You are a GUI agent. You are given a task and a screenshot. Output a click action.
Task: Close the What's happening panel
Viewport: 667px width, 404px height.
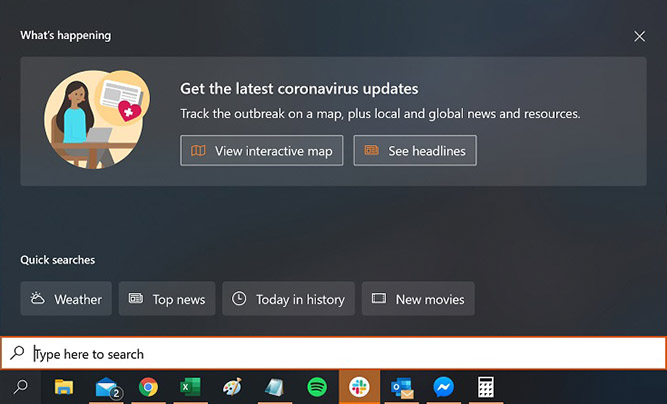(x=639, y=36)
